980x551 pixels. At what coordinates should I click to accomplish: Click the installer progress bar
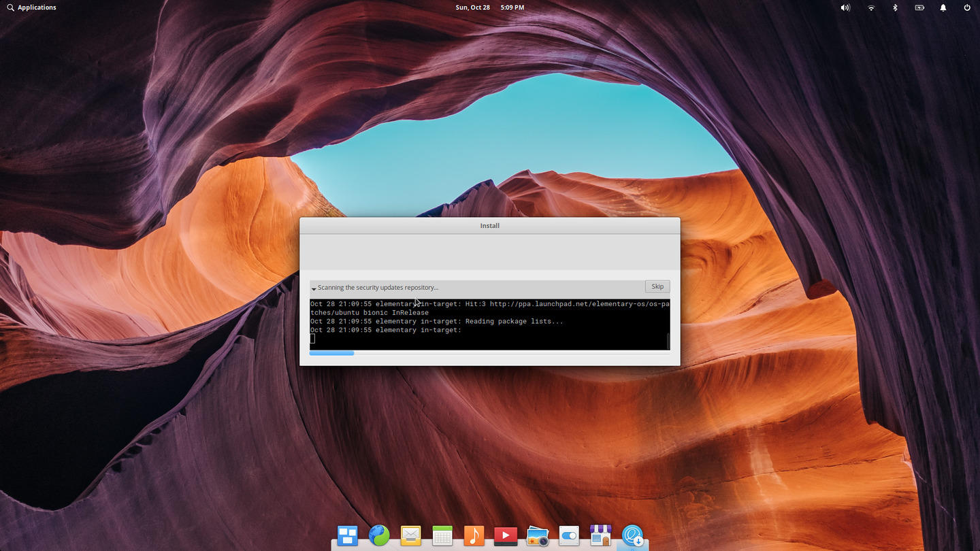point(489,353)
